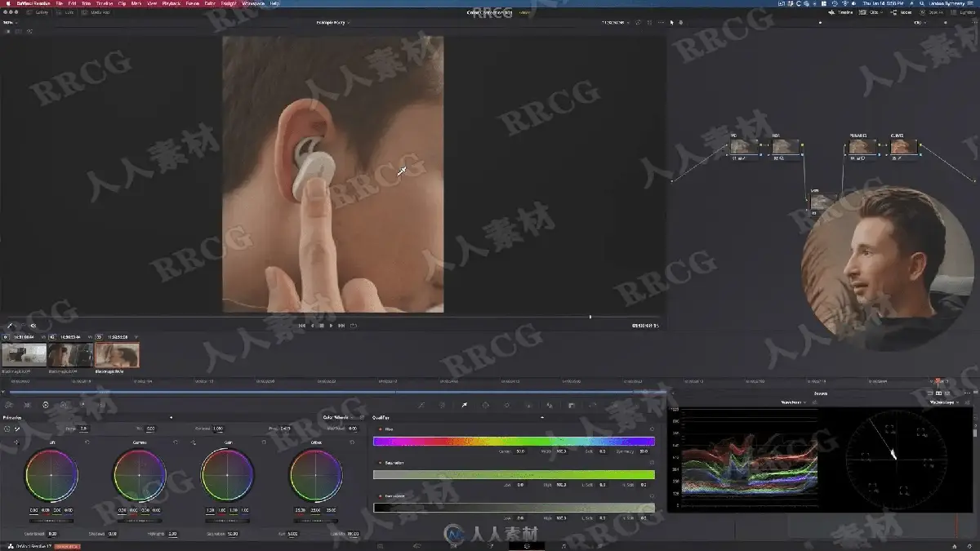
Task: Select clip thumbnail 01 in timeline
Action: coord(24,355)
